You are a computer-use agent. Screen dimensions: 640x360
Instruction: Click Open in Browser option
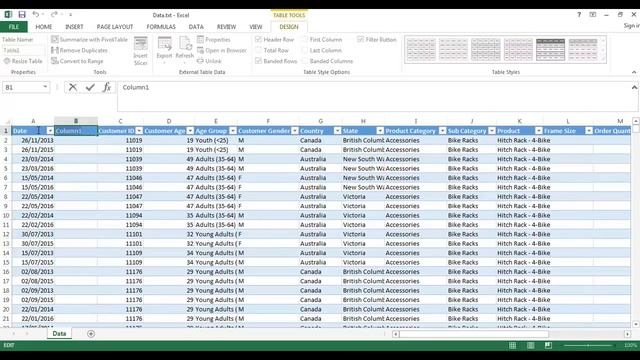pyautogui.click(x=222, y=50)
